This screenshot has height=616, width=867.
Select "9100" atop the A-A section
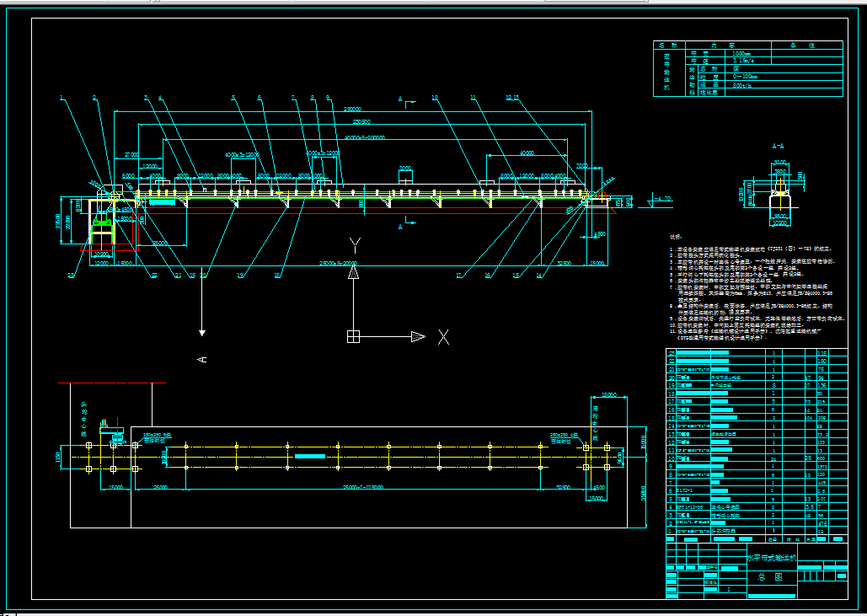(779, 162)
